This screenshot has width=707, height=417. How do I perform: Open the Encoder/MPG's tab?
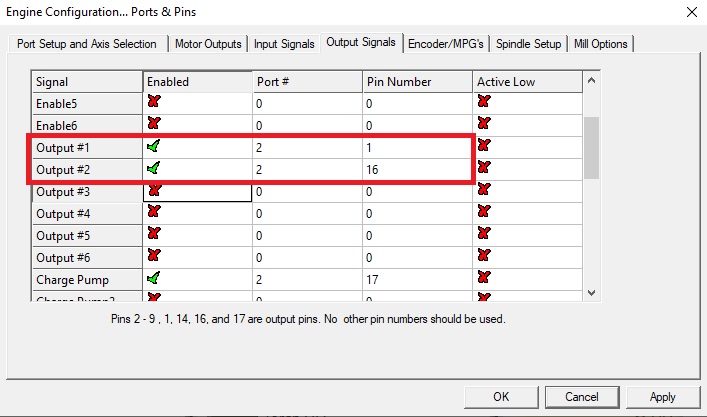446,44
